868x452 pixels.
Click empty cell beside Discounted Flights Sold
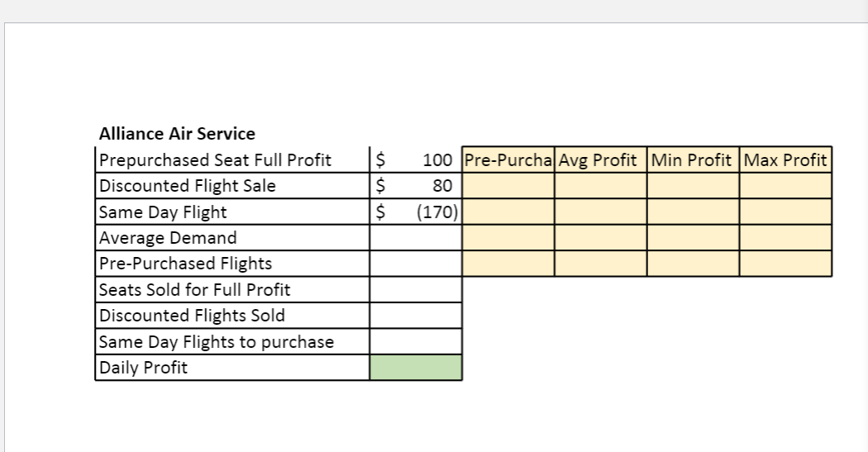pyautogui.click(x=416, y=316)
